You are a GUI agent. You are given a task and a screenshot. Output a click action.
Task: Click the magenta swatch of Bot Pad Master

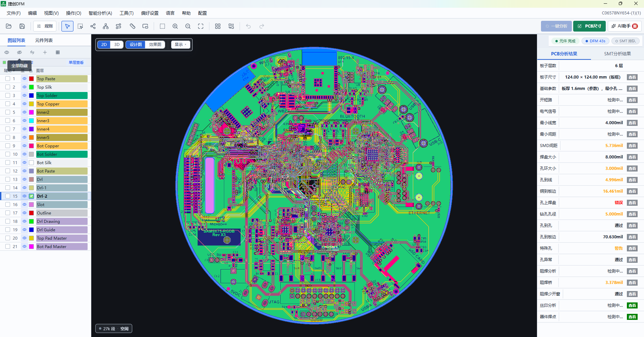tap(32, 246)
